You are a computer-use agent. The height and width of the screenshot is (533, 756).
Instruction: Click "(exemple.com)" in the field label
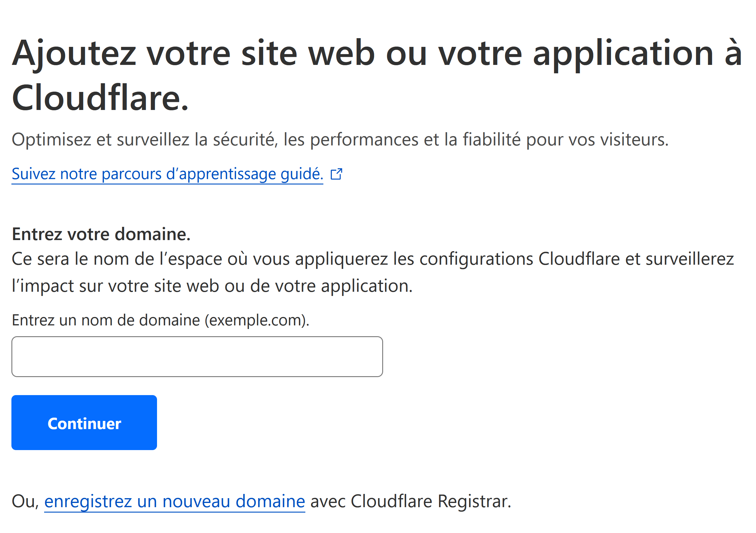(x=257, y=320)
